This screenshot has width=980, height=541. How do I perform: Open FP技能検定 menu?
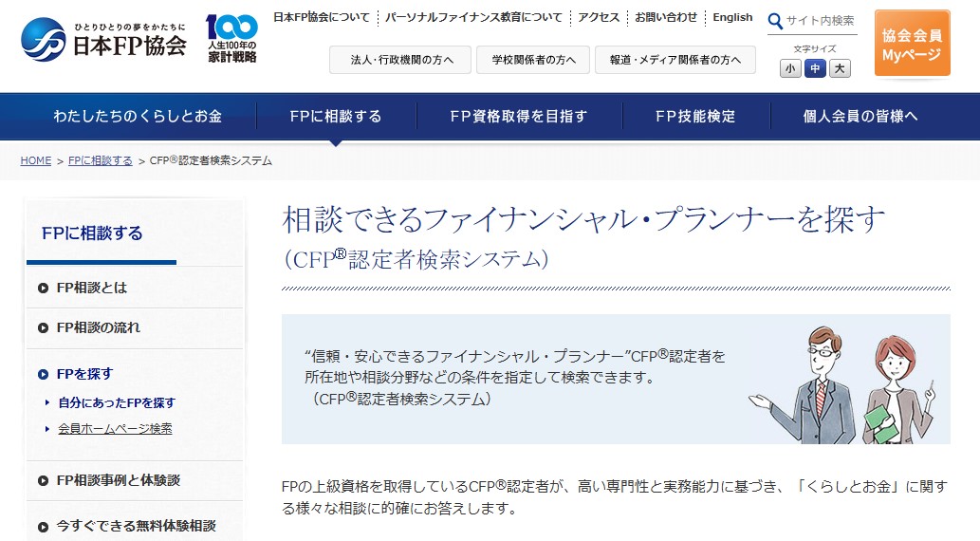click(x=695, y=117)
